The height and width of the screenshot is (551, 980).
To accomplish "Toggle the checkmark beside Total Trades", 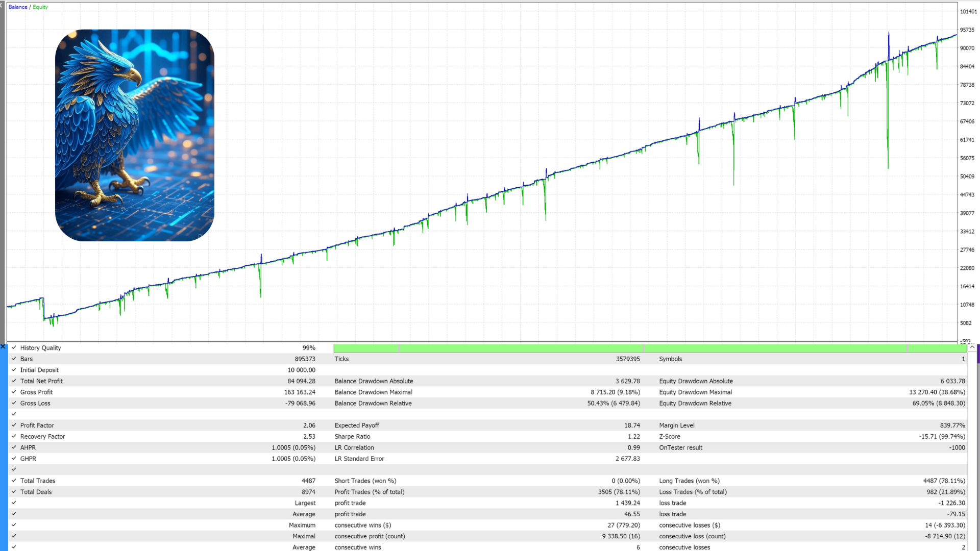I will click(14, 481).
